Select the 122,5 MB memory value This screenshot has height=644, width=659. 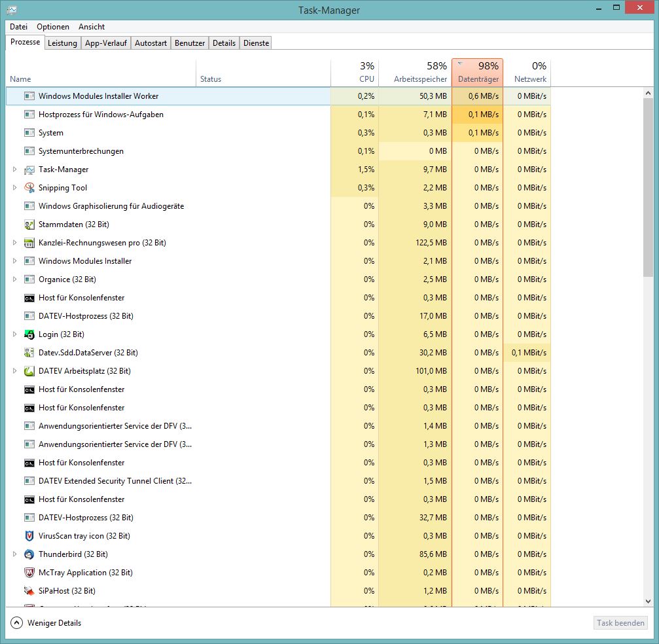(431, 243)
